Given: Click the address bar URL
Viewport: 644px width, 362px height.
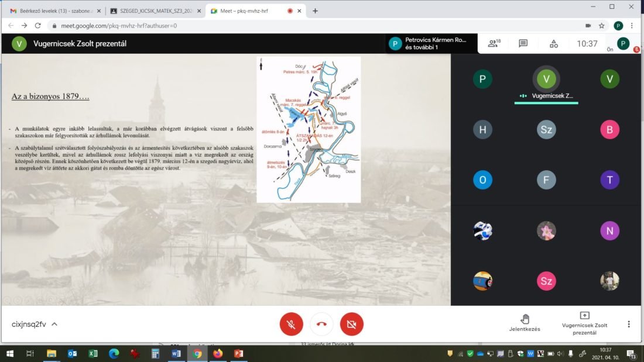Looking at the screenshot, I should click(x=119, y=26).
